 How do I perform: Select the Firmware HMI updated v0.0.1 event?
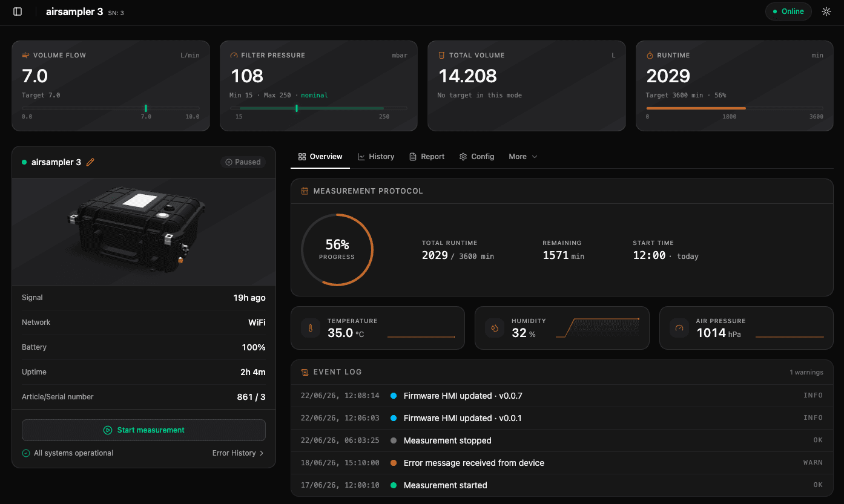562,418
